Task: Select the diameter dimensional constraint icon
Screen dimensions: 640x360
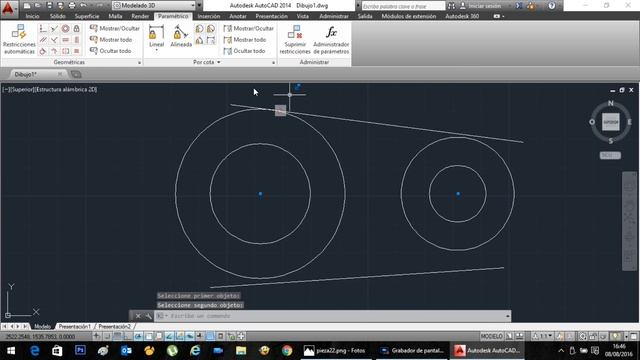Action: coord(211,29)
